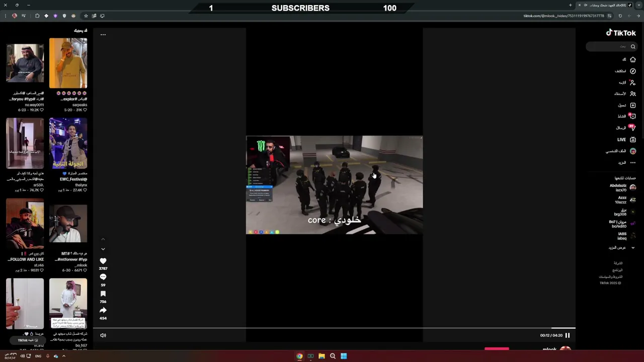
Task: Open a new browser tab plus
Action: coord(571,5)
